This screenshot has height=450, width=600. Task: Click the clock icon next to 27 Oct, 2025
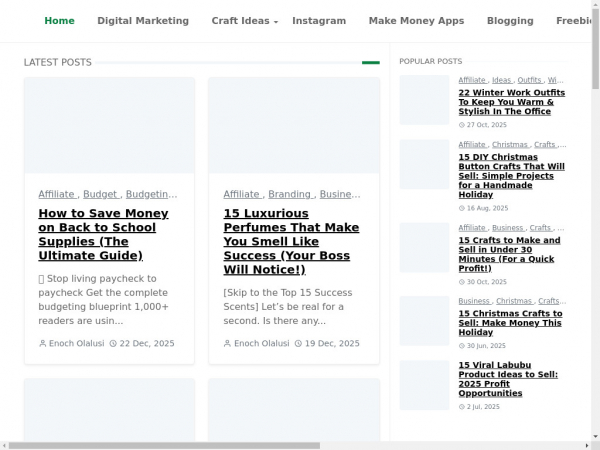tap(462, 125)
